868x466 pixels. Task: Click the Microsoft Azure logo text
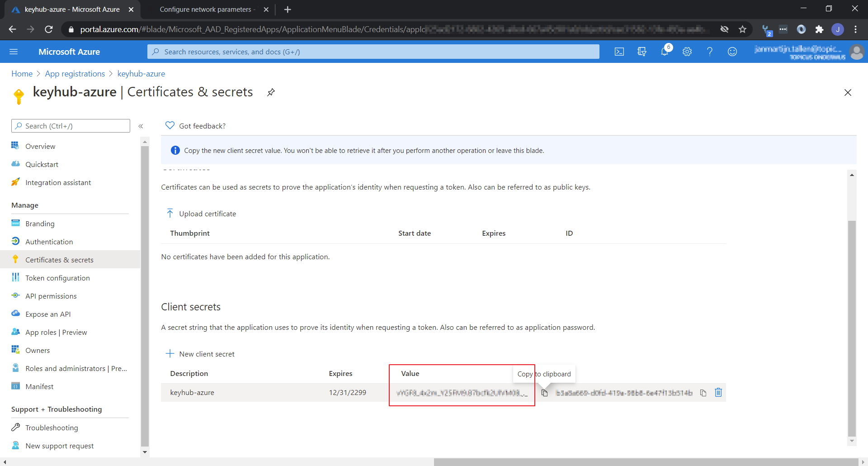coord(69,52)
